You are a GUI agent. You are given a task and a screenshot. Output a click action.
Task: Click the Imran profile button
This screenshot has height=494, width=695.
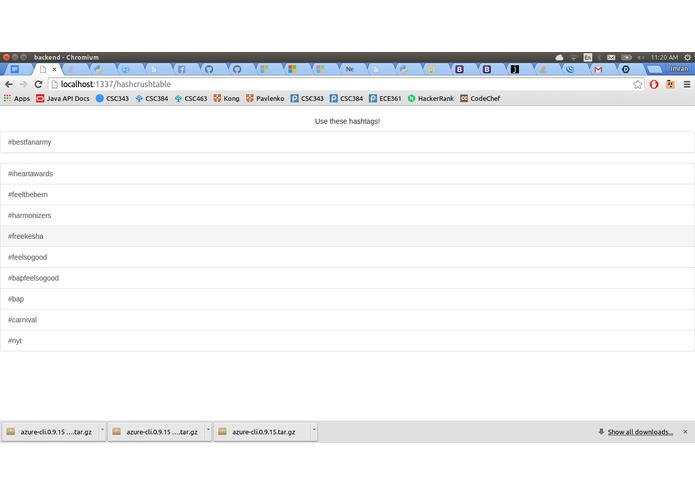tap(679, 69)
